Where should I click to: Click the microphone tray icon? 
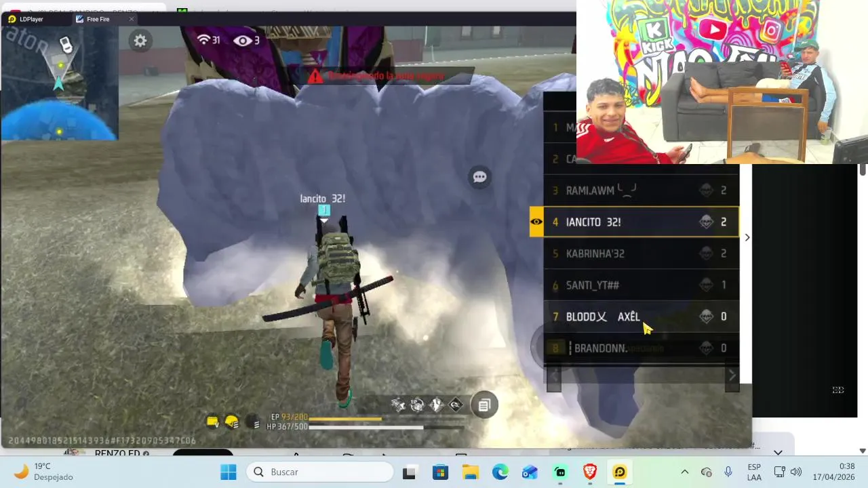click(x=728, y=472)
